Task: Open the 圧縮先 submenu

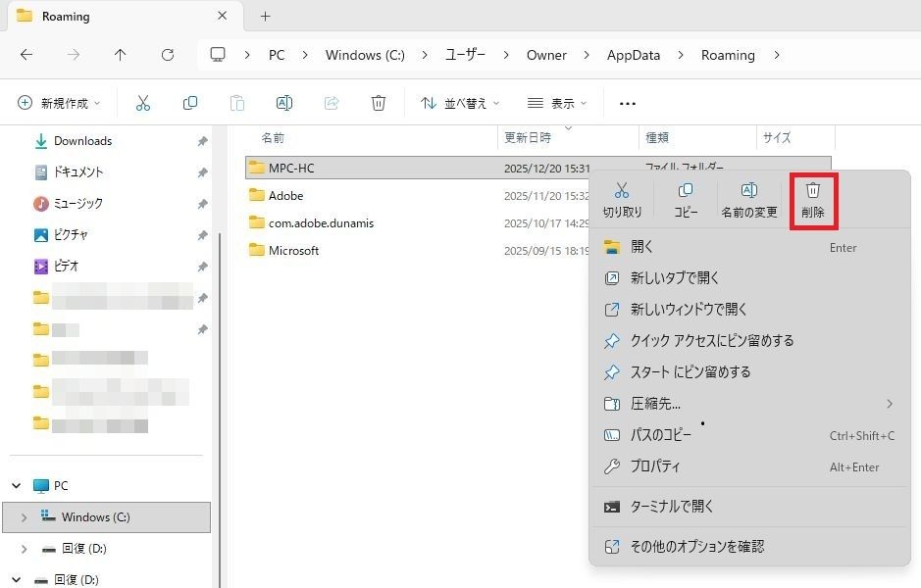Action: coord(655,404)
